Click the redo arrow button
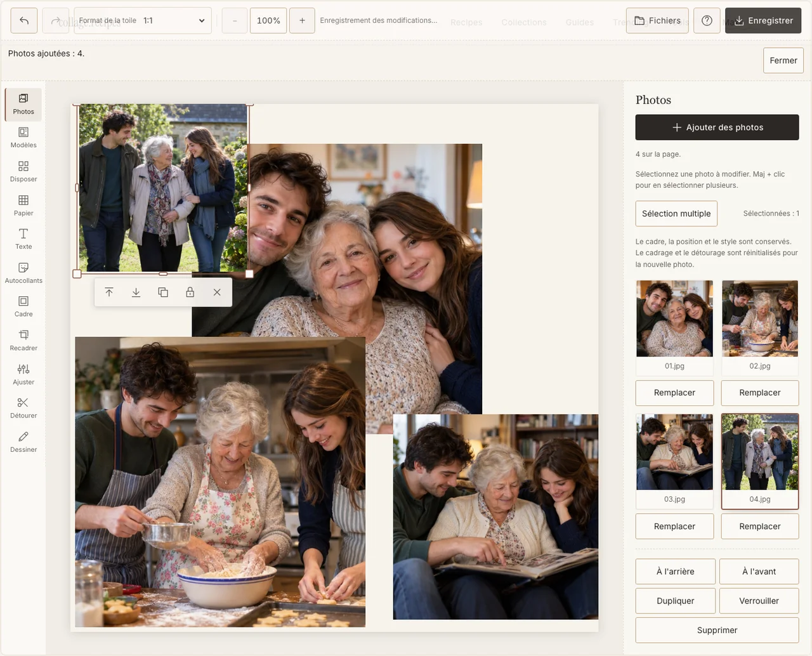This screenshot has height=656, width=812. point(55,20)
